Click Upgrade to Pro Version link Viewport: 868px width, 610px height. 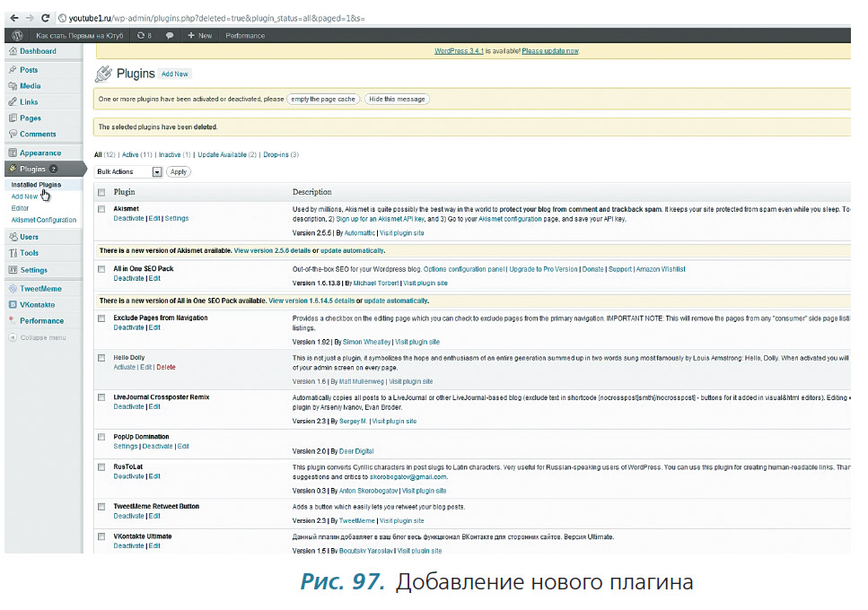543,269
